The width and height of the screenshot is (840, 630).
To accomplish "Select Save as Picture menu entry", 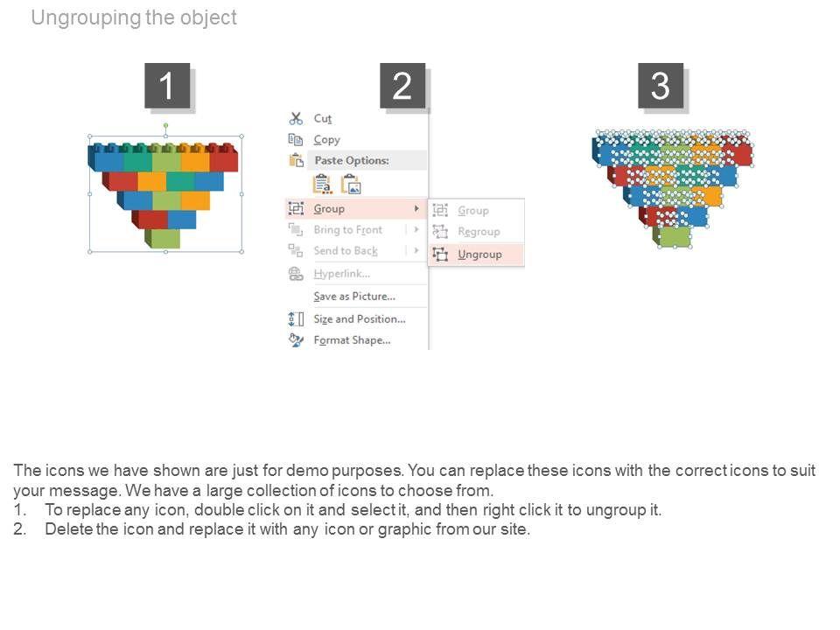I will coord(354,297).
